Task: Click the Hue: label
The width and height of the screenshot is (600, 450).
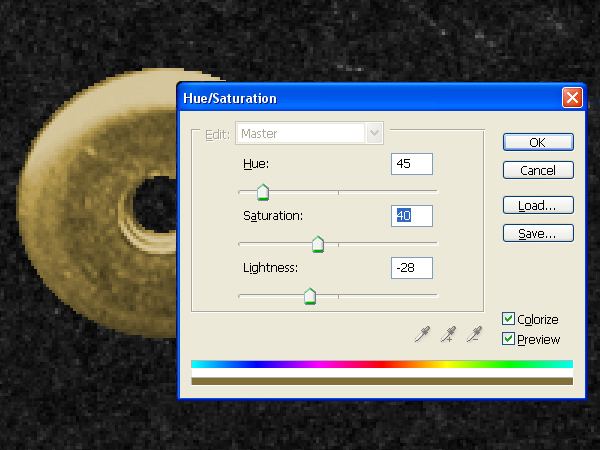Action: [x=256, y=164]
